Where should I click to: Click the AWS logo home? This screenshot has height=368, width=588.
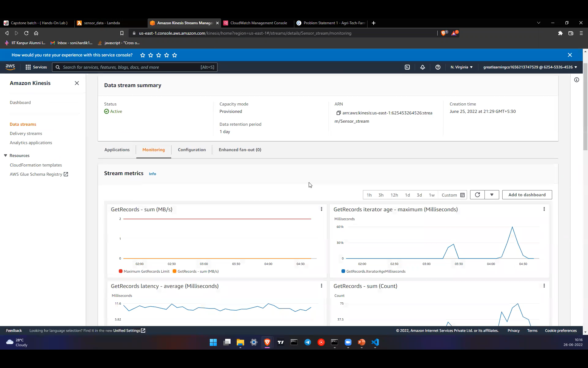(10, 67)
